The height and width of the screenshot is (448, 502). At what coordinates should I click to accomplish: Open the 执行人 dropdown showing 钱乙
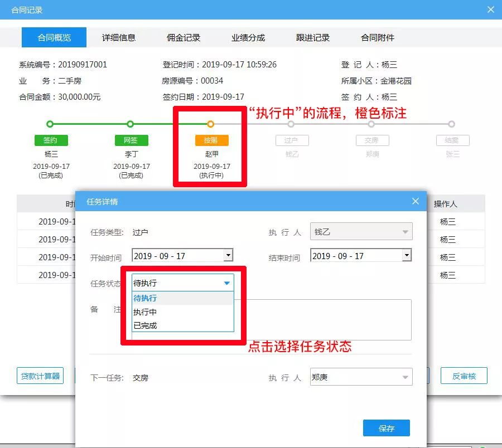tap(360, 231)
